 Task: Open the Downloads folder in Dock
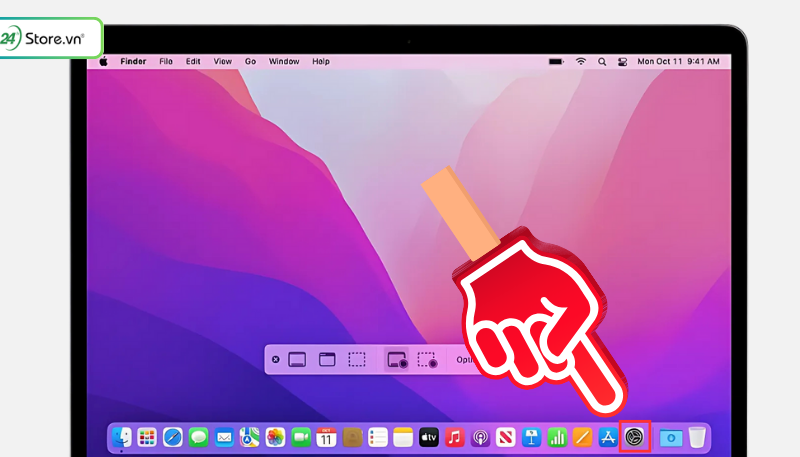coord(671,438)
